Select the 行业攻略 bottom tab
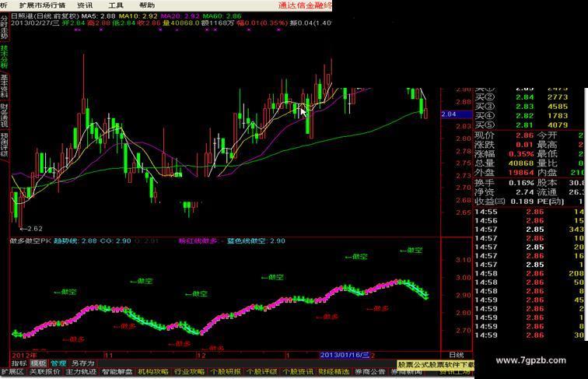The height and width of the screenshot is (379, 588). [x=189, y=372]
